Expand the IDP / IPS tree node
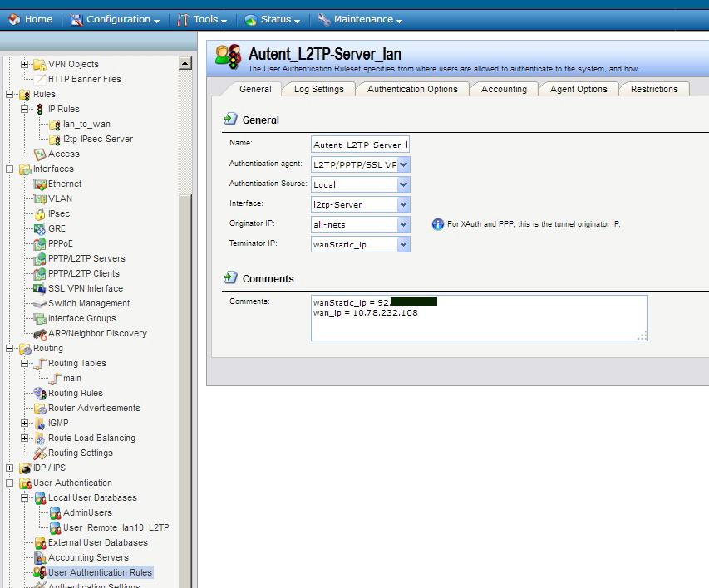Image resolution: width=709 pixels, height=588 pixels. tap(9, 468)
